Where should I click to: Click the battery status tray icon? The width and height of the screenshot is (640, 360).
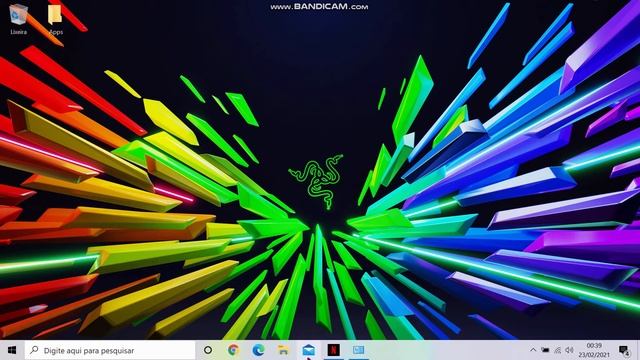pos(545,350)
